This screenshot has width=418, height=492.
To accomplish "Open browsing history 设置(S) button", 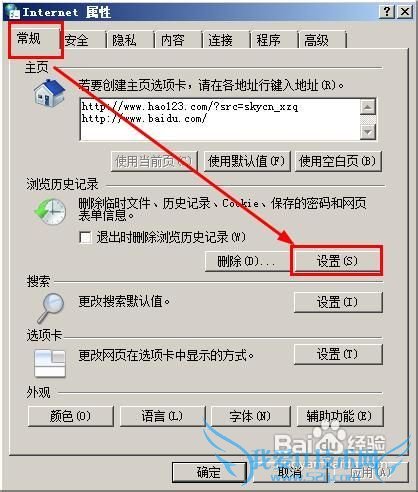I will [337, 261].
